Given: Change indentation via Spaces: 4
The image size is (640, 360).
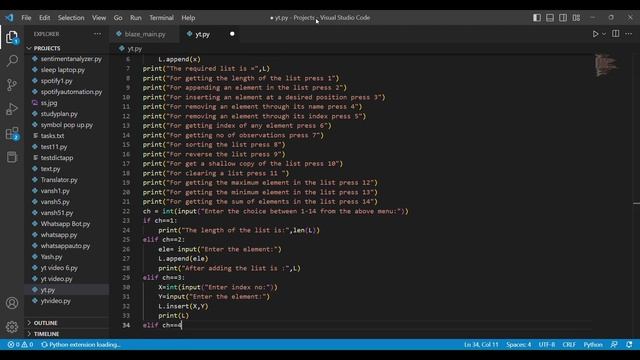Looking at the screenshot, I should [x=519, y=344].
